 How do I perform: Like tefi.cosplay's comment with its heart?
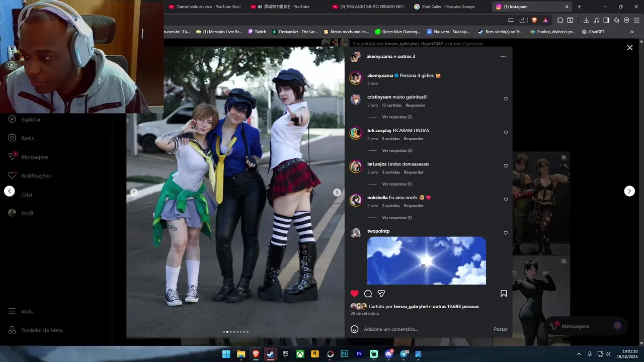click(506, 133)
